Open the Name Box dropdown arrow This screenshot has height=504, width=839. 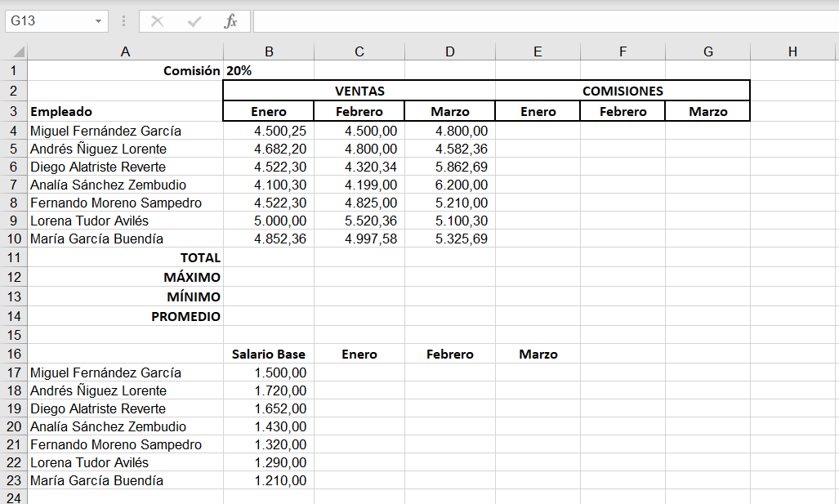coord(99,21)
